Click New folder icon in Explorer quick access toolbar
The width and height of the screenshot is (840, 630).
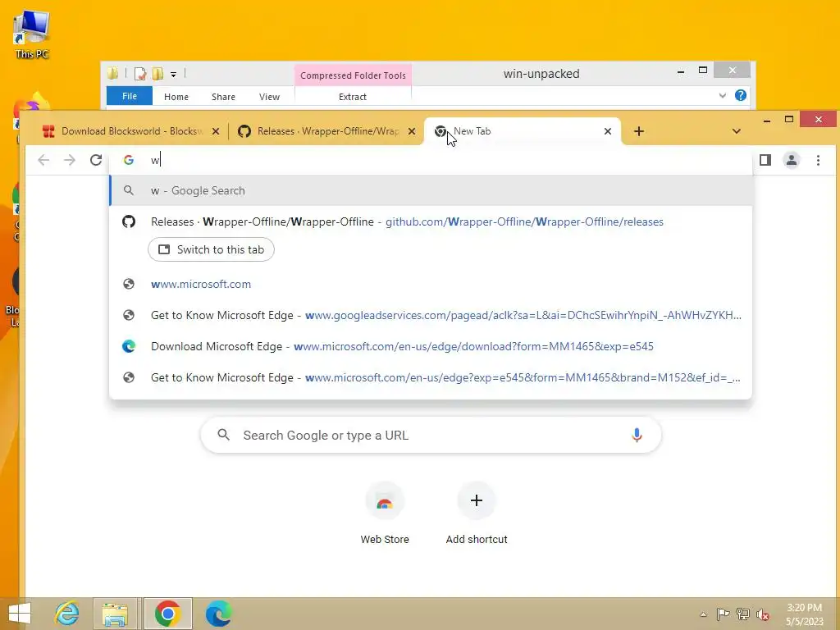pyautogui.click(x=157, y=73)
